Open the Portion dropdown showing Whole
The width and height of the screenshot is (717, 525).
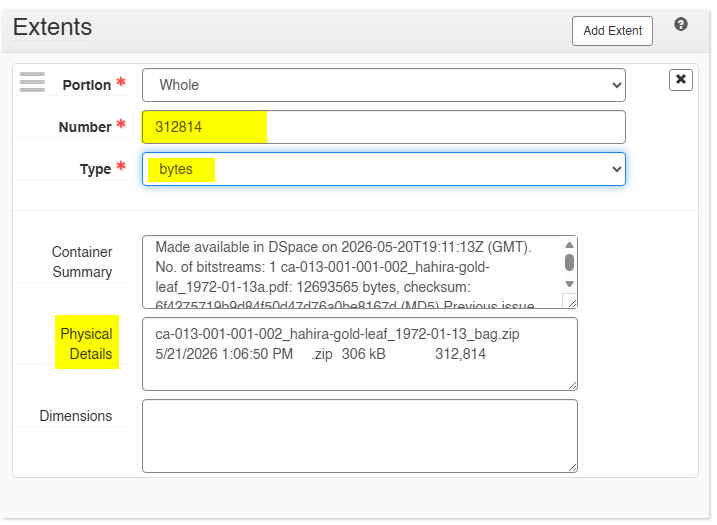tap(384, 85)
